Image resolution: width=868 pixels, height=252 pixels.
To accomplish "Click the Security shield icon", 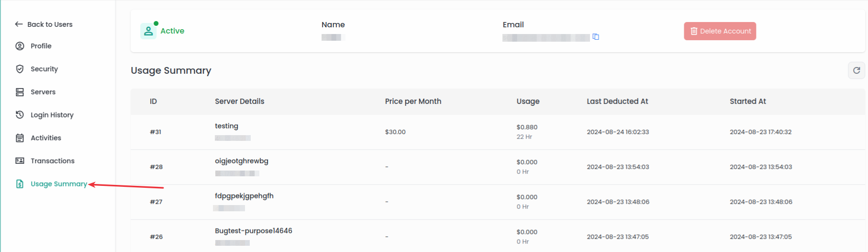I will pos(20,69).
